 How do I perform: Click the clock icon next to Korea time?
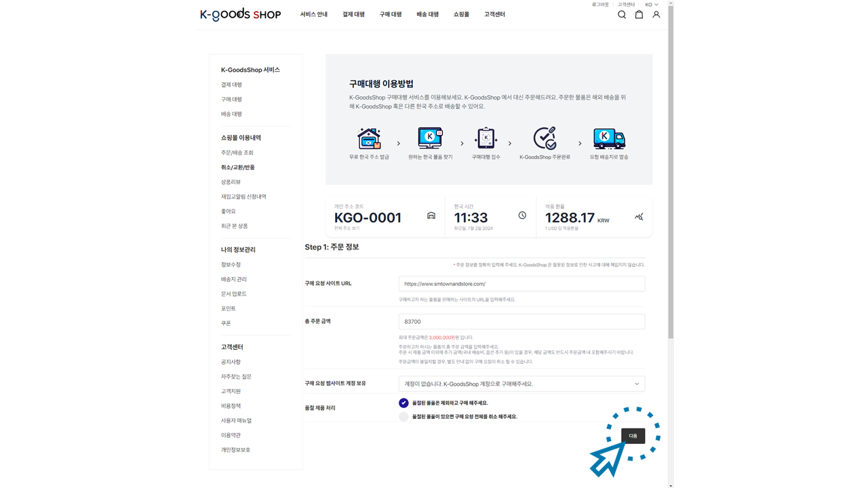[x=522, y=216]
